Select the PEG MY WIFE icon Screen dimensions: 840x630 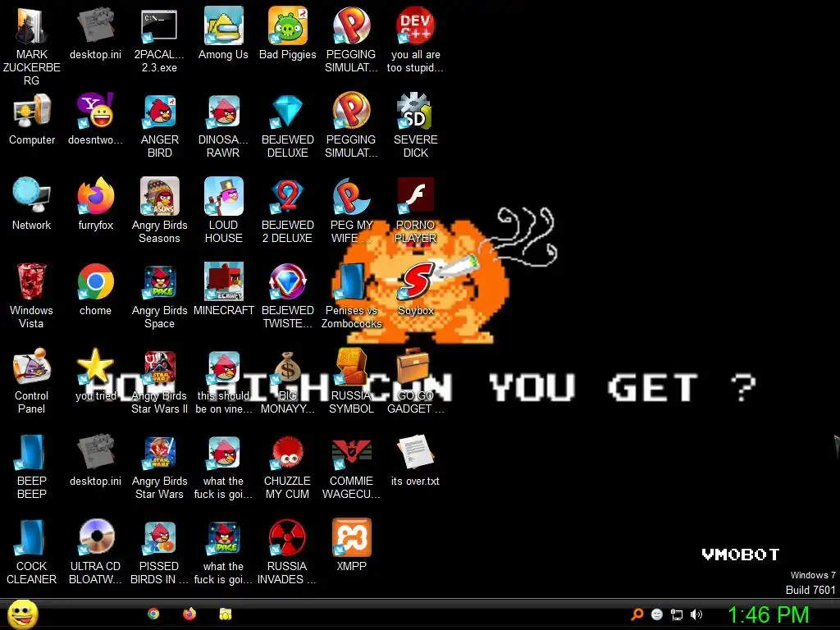(x=351, y=196)
